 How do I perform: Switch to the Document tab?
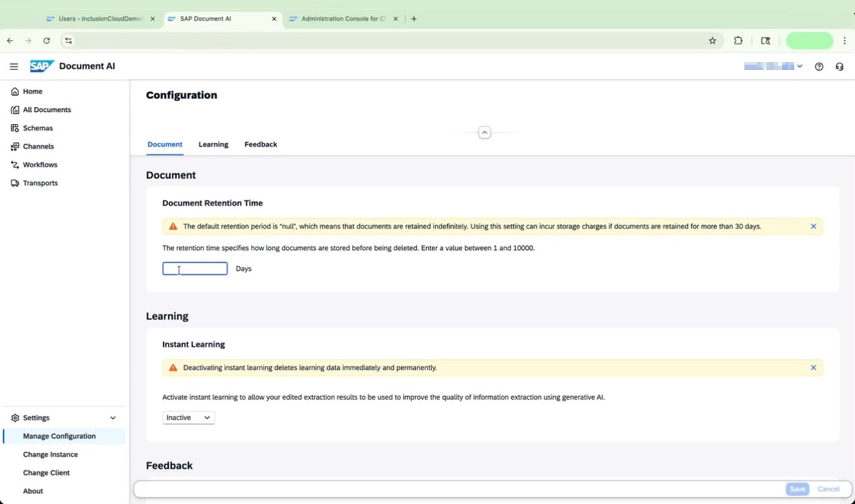[165, 144]
